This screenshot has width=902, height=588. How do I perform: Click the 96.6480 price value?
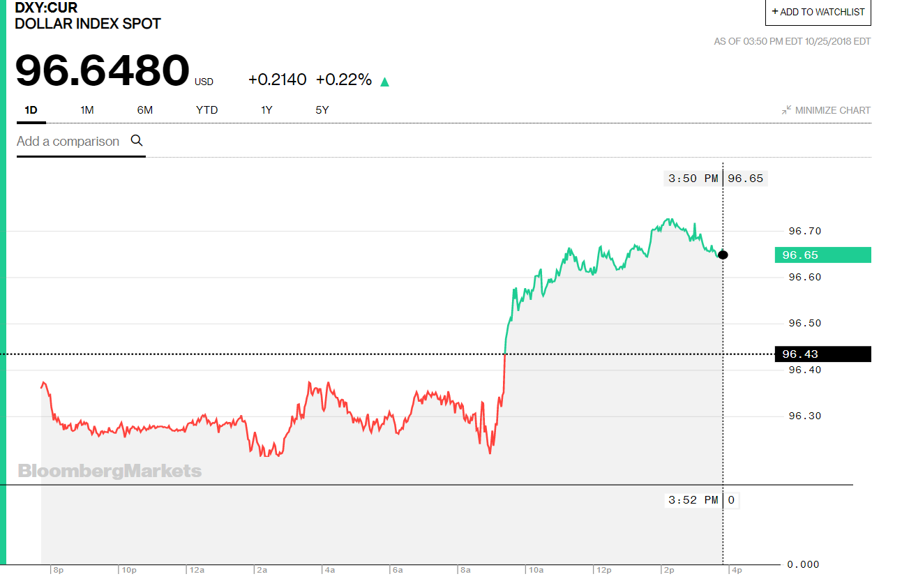103,71
